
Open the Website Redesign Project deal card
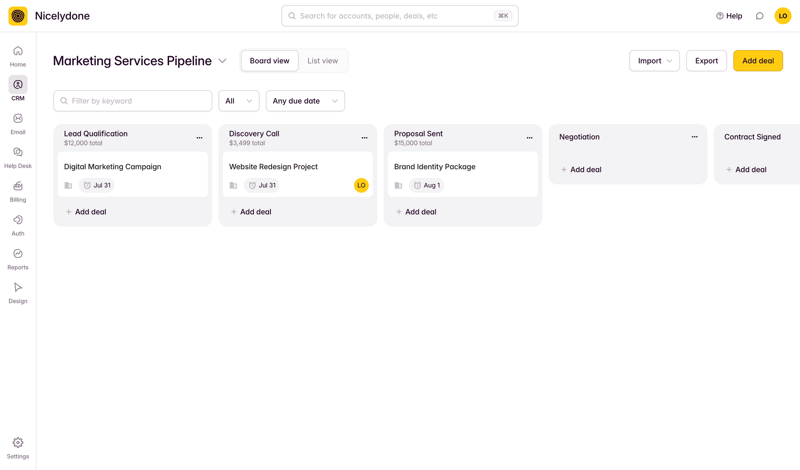[297, 174]
